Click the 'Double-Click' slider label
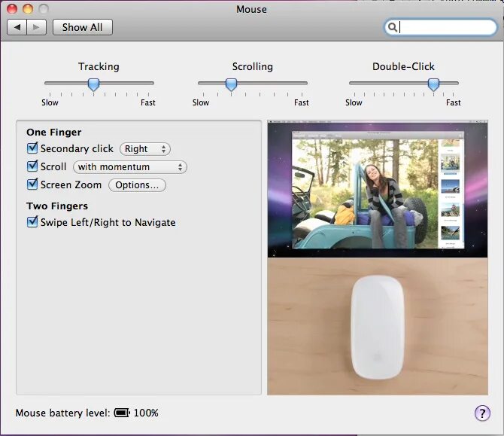504x436 pixels. point(403,66)
